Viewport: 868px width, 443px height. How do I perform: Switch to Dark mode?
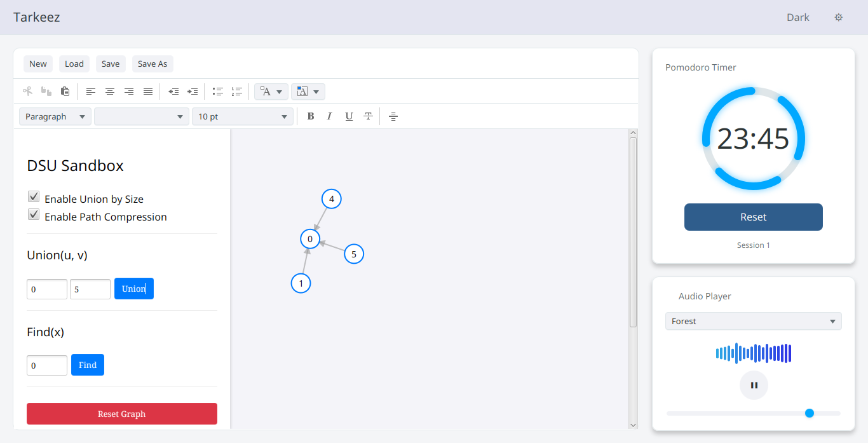[x=798, y=17]
